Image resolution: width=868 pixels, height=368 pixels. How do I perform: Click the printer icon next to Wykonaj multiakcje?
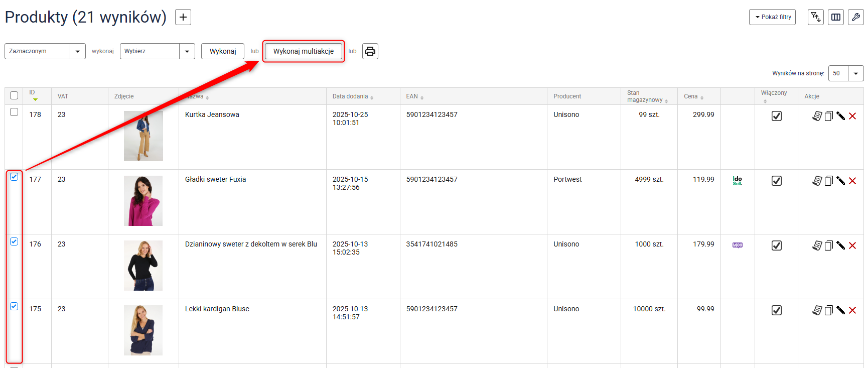370,51
